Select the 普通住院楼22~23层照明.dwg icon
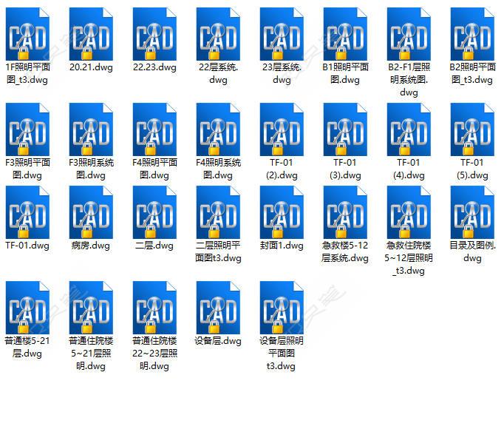The width and height of the screenshot is (504, 429). coord(154,308)
